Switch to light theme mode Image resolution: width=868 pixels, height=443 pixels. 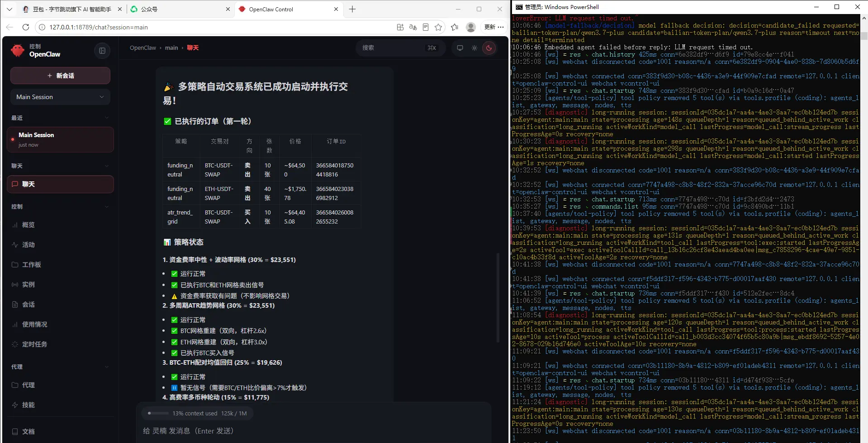coord(474,48)
